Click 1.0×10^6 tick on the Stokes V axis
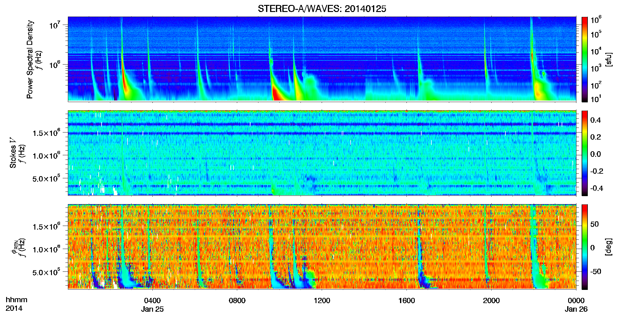The height and width of the screenshot is (332, 644). [x=46, y=155]
